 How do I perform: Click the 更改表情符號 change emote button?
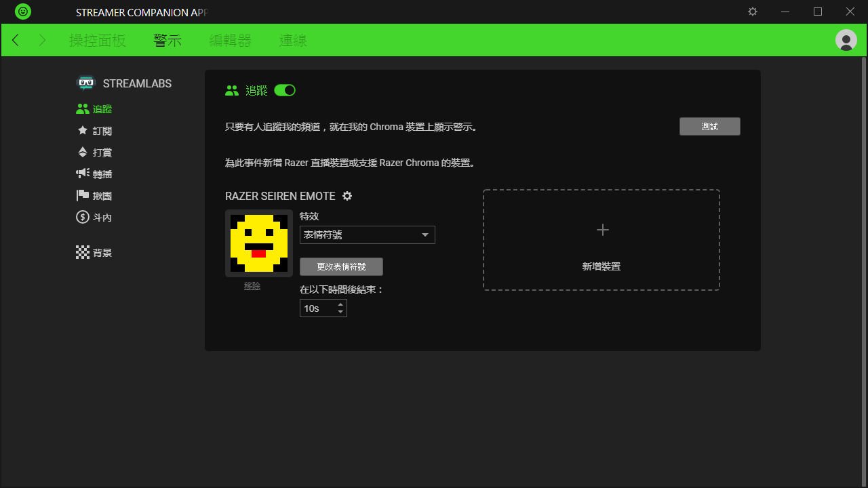coord(341,267)
